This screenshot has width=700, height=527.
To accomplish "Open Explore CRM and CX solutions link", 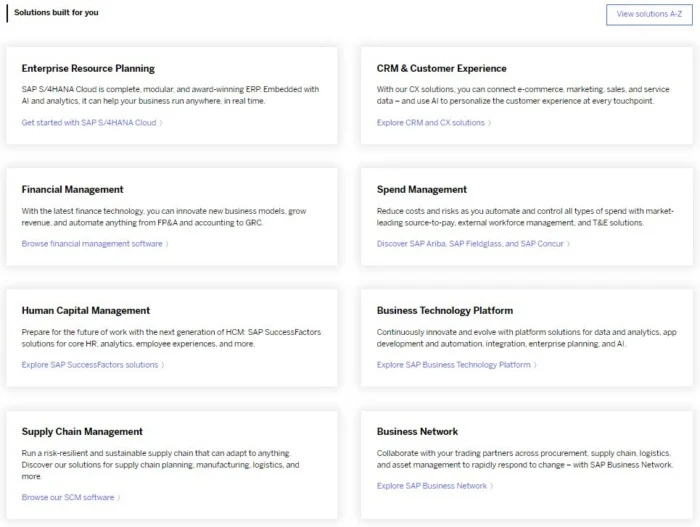I will coord(430,122).
